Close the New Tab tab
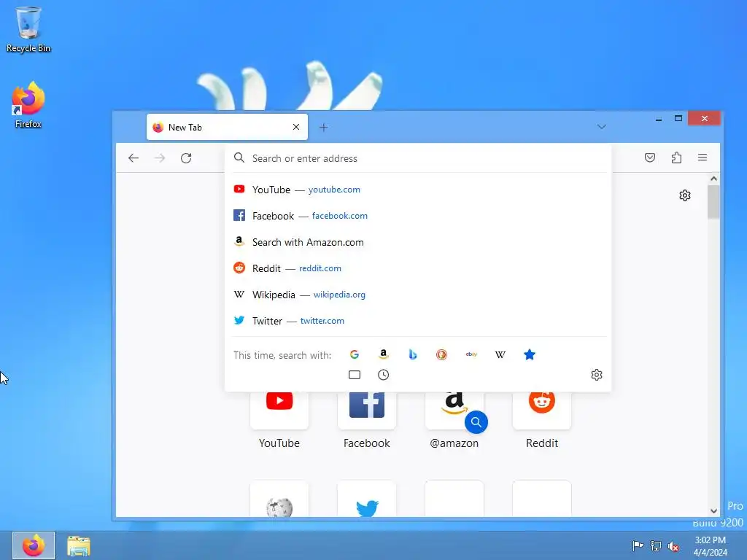This screenshot has height=560, width=747. [296, 127]
